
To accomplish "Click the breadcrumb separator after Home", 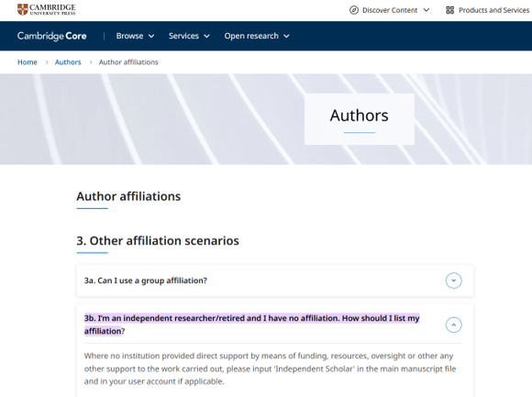I will click(x=47, y=62).
